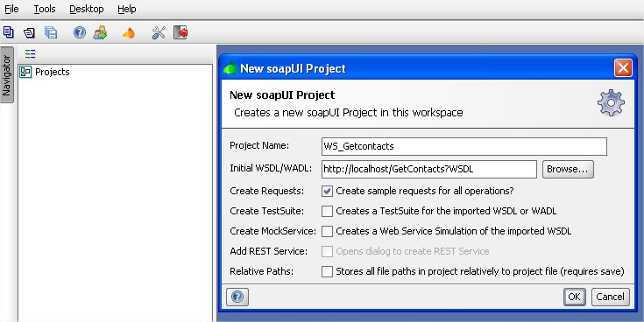Click the OK button
Image resolution: width=644 pixels, height=322 pixels.
pyautogui.click(x=574, y=297)
